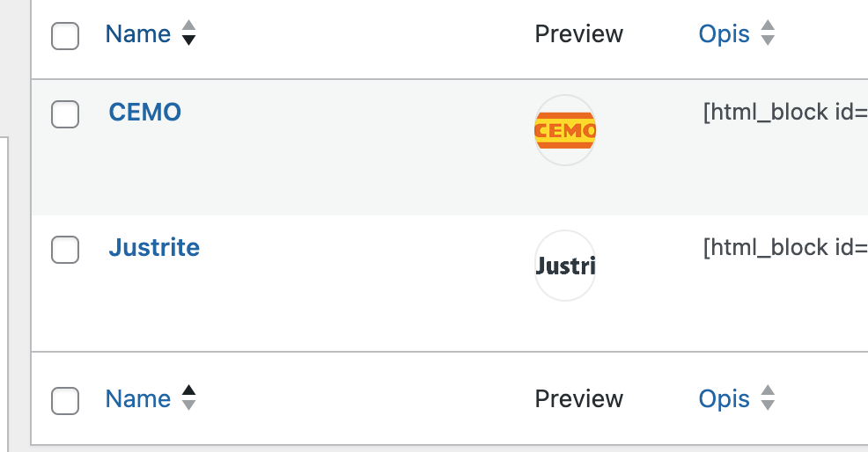868x452 pixels.
Task: Open the Justrite logo preview image
Action: [565, 266]
